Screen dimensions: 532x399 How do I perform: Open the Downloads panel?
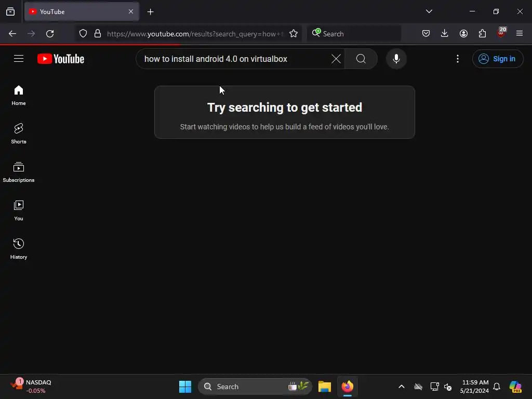(x=445, y=34)
